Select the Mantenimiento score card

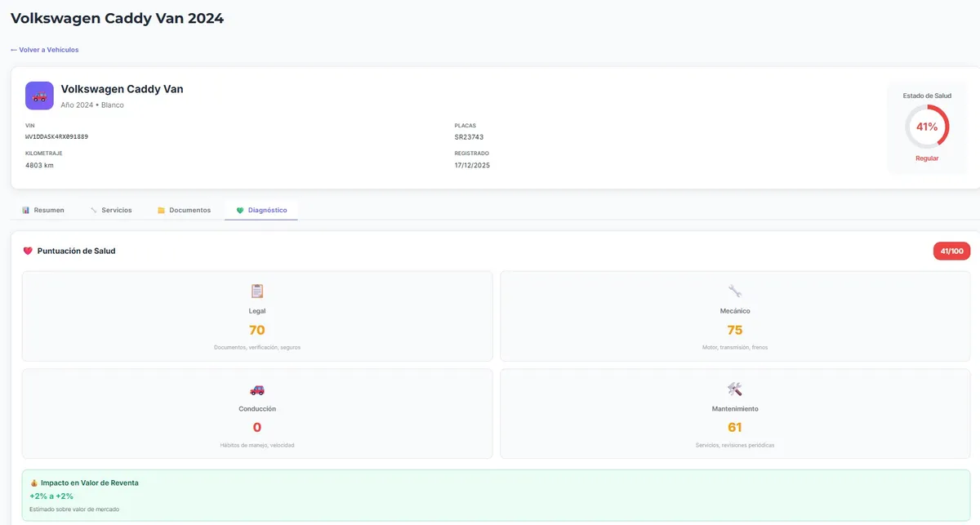tap(734, 412)
